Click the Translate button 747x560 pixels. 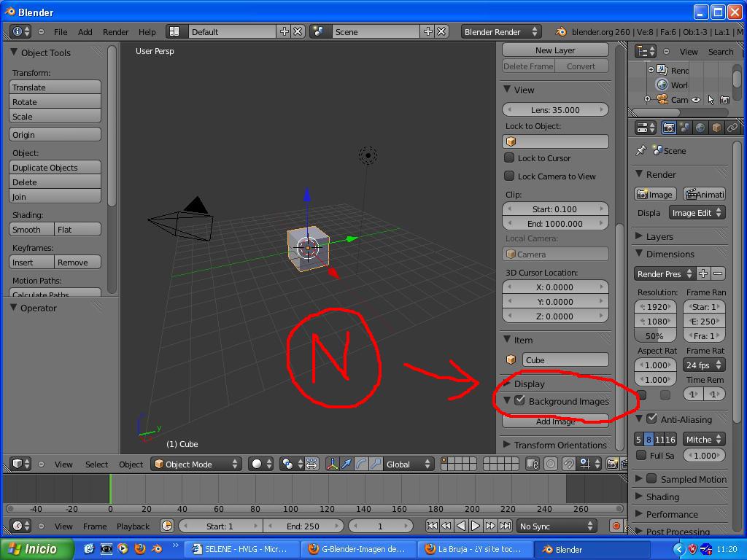[x=55, y=87]
